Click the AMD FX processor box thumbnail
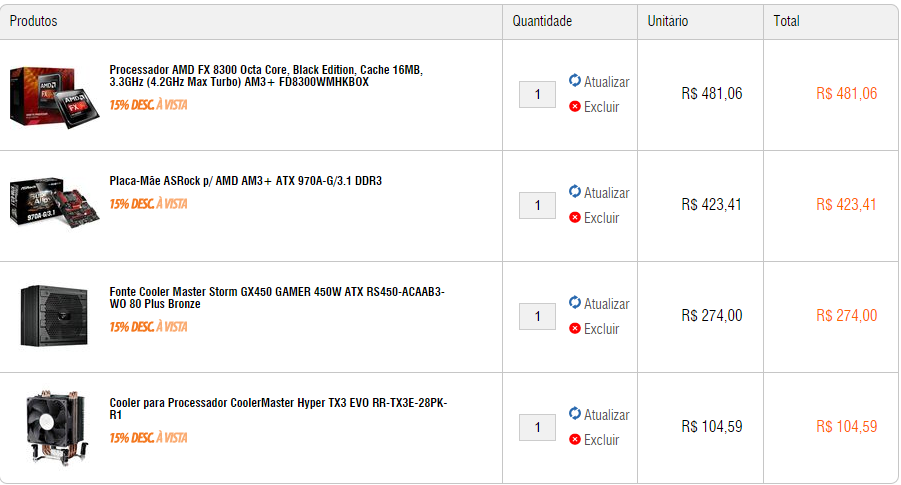This screenshot has height=485, width=901. click(x=54, y=97)
